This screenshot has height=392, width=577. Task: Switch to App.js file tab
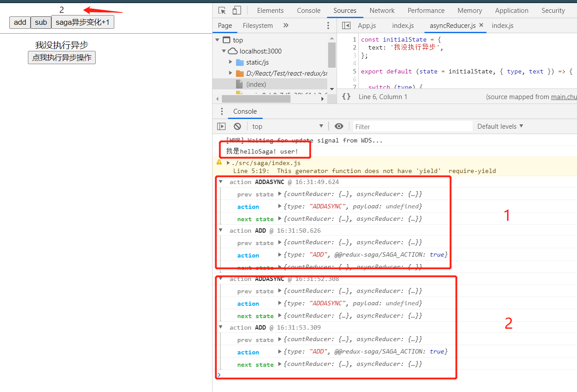pyautogui.click(x=367, y=26)
